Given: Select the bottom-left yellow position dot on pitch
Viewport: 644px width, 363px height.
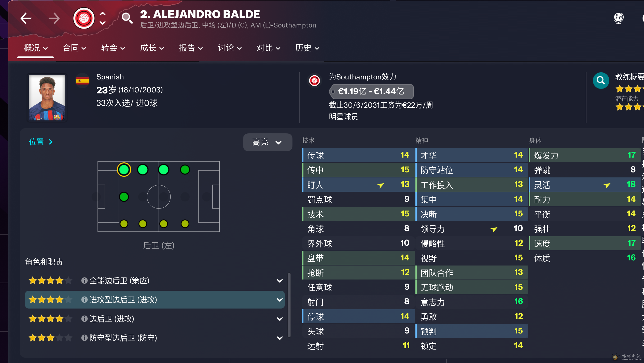Looking at the screenshot, I should tap(124, 224).
